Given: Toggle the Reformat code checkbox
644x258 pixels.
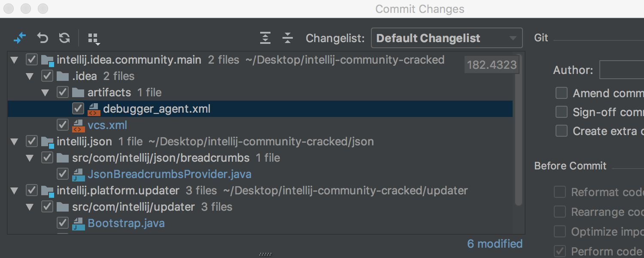Looking at the screenshot, I should pos(560,192).
